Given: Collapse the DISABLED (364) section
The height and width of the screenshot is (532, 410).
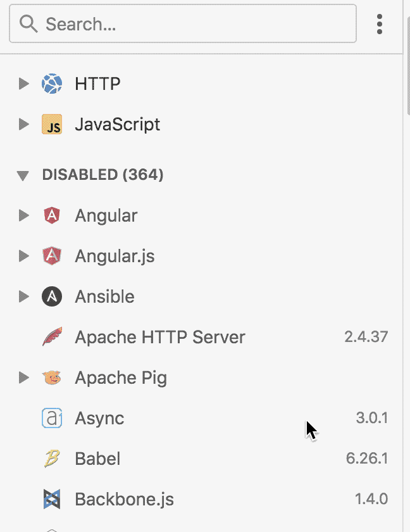Looking at the screenshot, I should click(23, 175).
